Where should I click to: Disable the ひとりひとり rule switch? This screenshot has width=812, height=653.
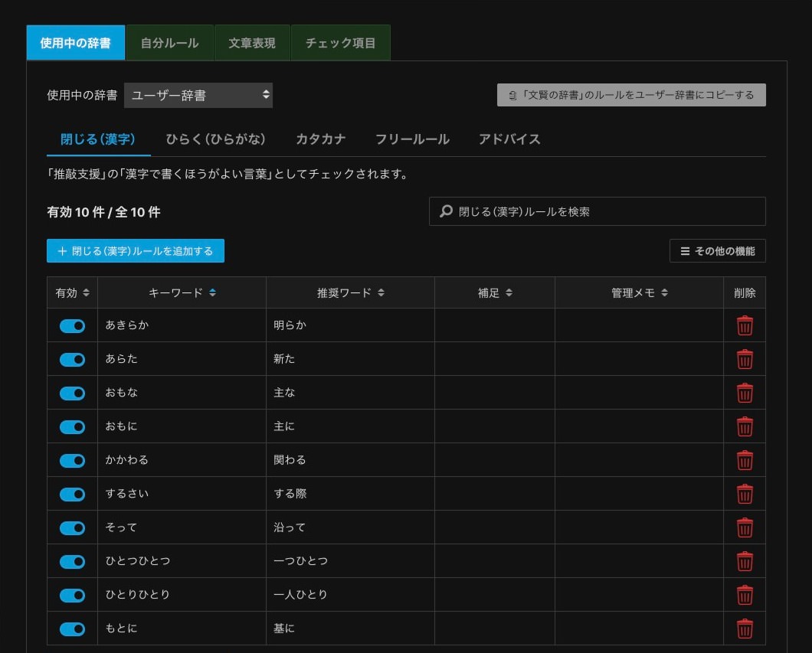point(71,595)
